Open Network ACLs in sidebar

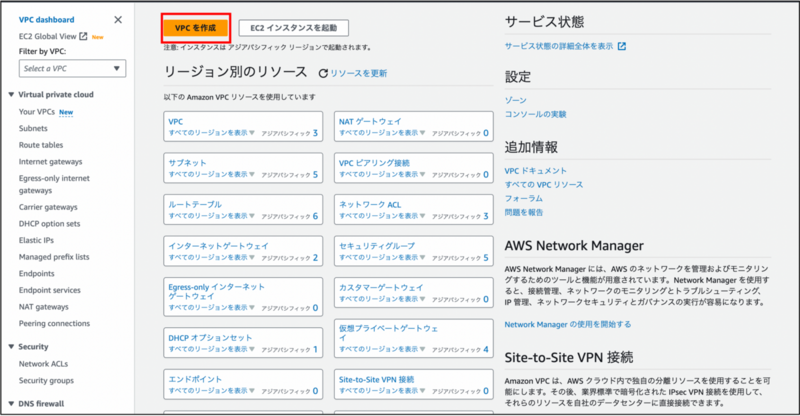43,364
